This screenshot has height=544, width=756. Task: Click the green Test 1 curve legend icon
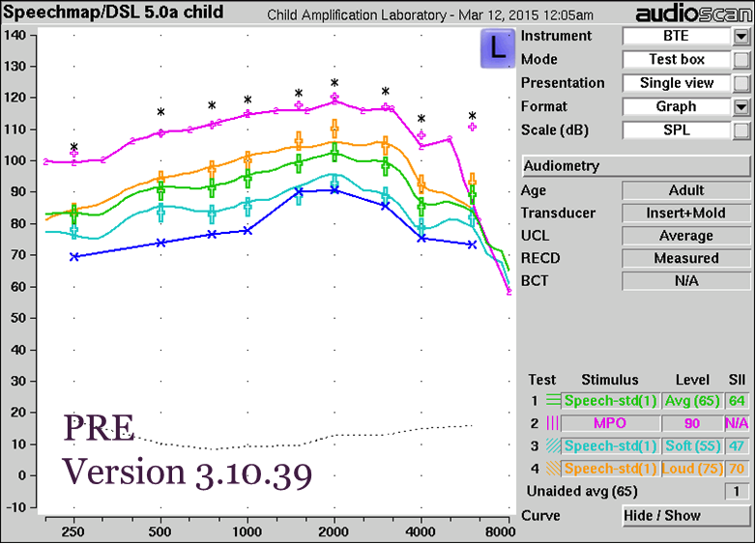[553, 400]
